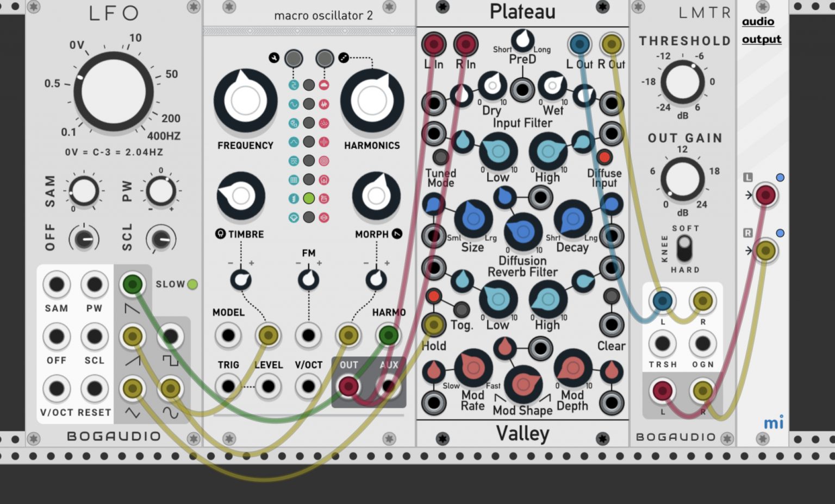Viewport: 835px width, 504px height.
Task: Click the TRSH input jack on LMTR
Action: pos(662,343)
